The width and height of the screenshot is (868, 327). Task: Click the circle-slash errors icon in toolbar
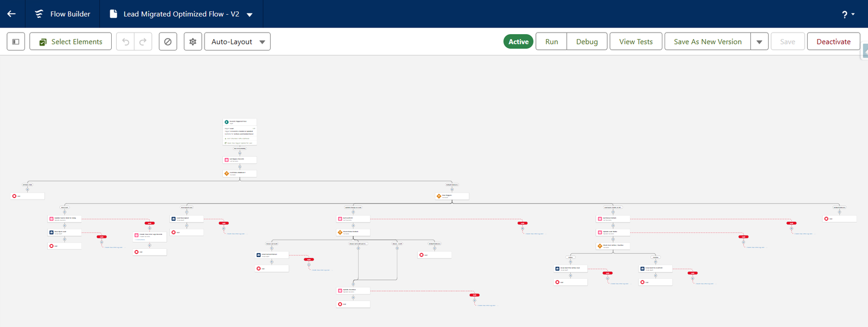click(168, 42)
